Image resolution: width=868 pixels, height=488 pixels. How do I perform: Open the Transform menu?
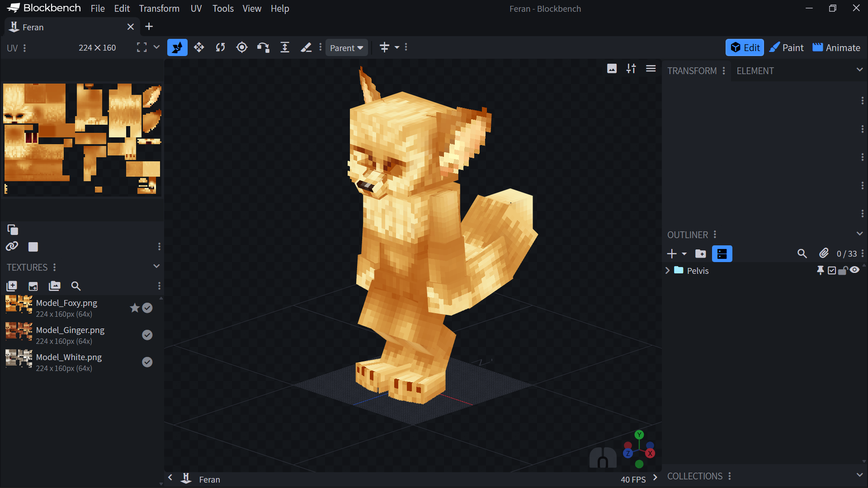tap(159, 9)
